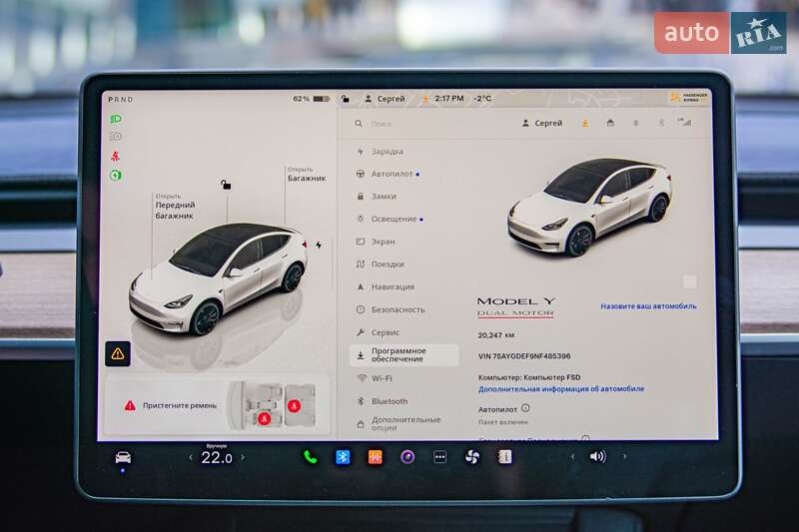Tap the LTE signal strength icon
799x532 pixels.
[684, 122]
